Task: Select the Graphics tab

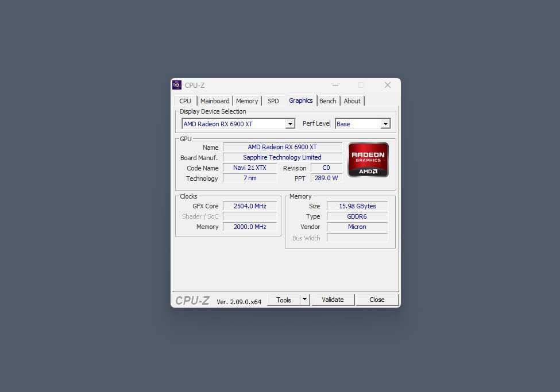Action: 301,100
